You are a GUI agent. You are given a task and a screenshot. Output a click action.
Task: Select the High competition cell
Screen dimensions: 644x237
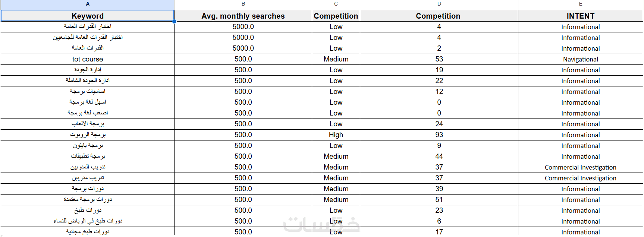click(336, 135)
